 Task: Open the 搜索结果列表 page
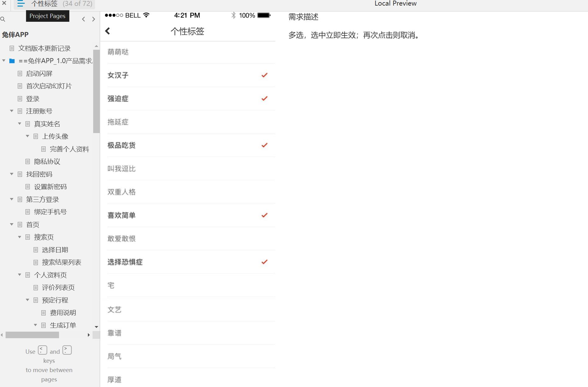pos(62,262)
